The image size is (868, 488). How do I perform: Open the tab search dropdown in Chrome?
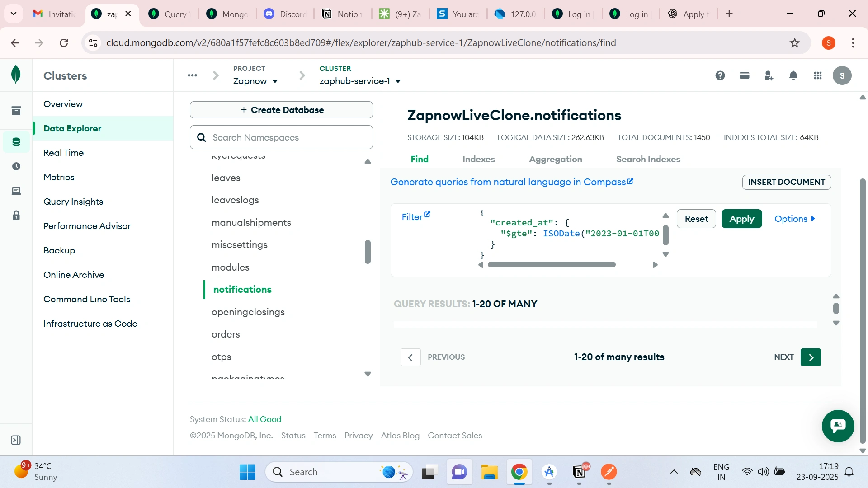pyautogui.click(x=14, y=14)
